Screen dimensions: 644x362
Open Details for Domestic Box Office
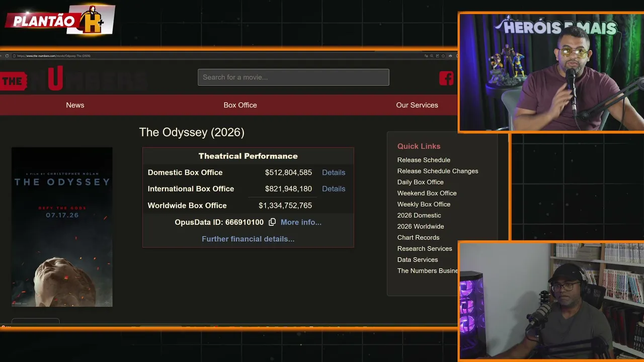[334, 172]
